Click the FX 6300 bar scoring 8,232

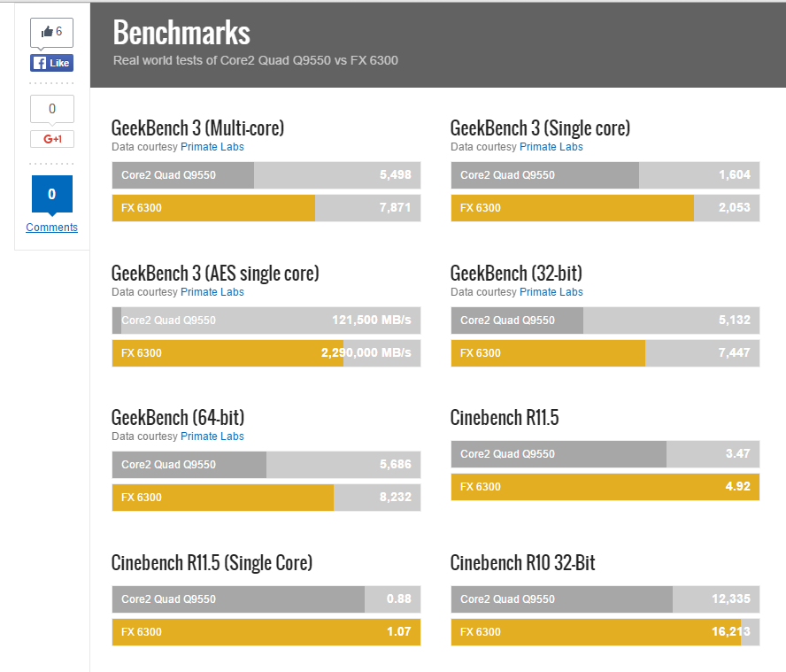[x=266, y=498]
